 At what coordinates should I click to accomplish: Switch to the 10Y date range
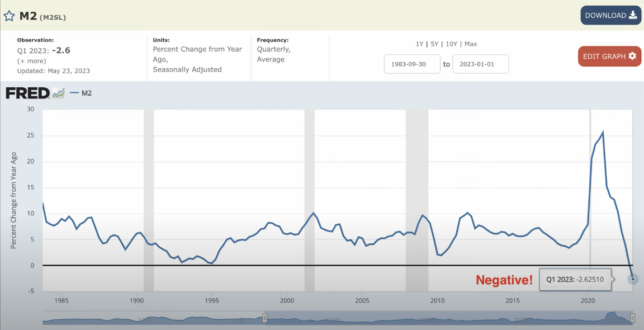[451, 44]
